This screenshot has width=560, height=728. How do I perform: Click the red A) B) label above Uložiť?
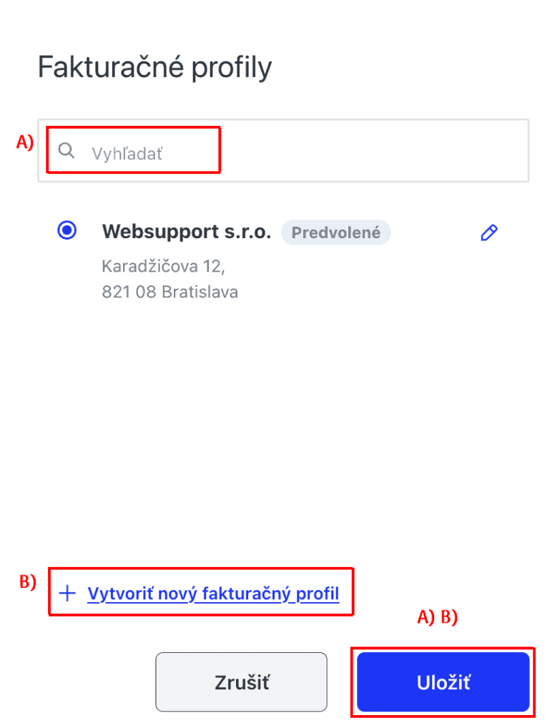[438, 617]
